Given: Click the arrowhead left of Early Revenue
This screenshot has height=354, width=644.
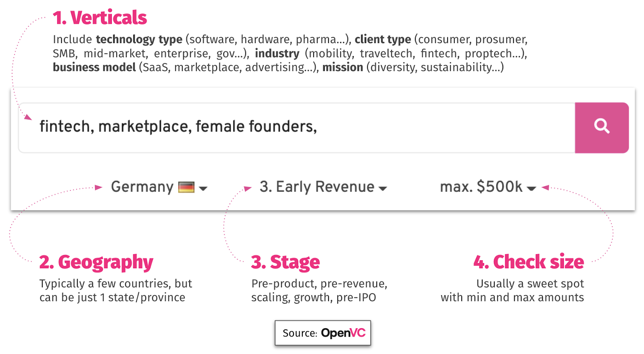Looking at the screenshot, I should (x=248, y=188).
